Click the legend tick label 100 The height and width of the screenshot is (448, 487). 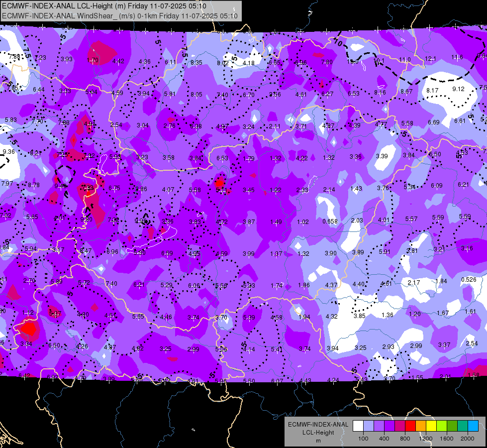pos(363,439)
